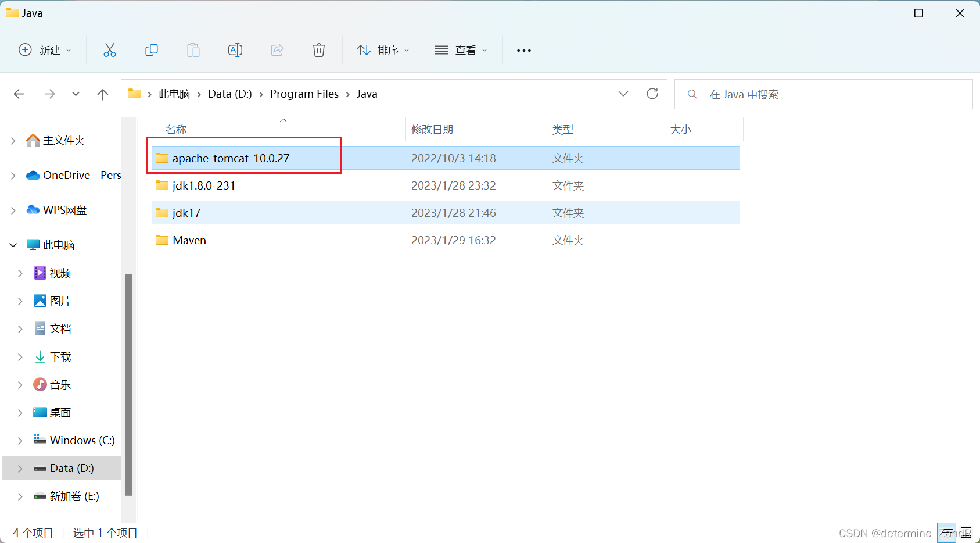Image resolution: width=980 pixels, height=543 pixels.
Task: Click Data (D:) in the address breadcrumb
Action: 230,94
